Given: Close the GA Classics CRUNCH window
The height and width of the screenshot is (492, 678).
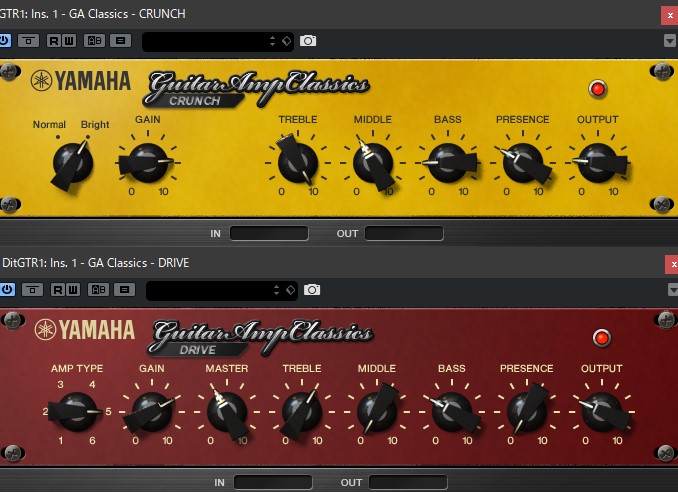Looking at the screenshot, I should (670, 16).
